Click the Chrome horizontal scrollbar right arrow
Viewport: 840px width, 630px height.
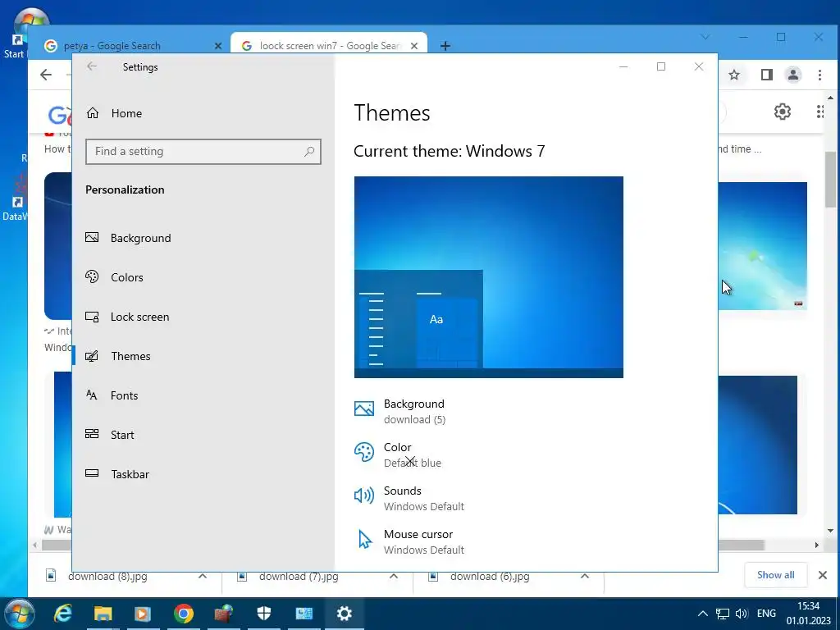coord(816,545)
